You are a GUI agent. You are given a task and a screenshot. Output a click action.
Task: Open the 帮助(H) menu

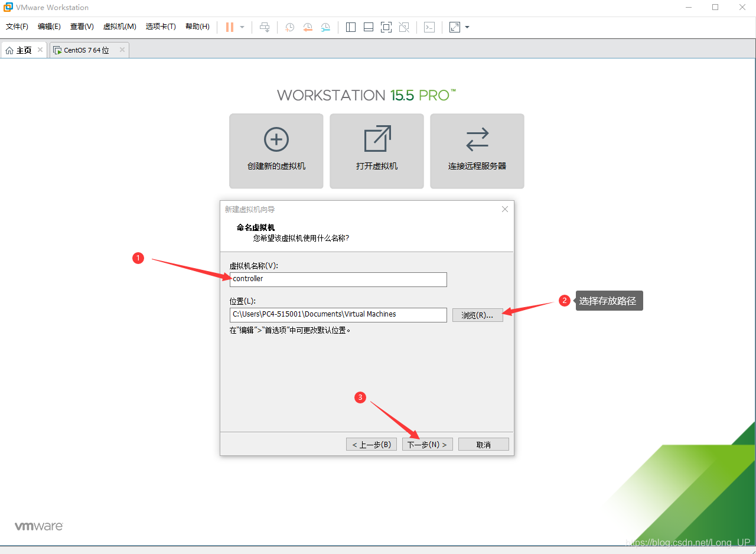tap(197, 27)
